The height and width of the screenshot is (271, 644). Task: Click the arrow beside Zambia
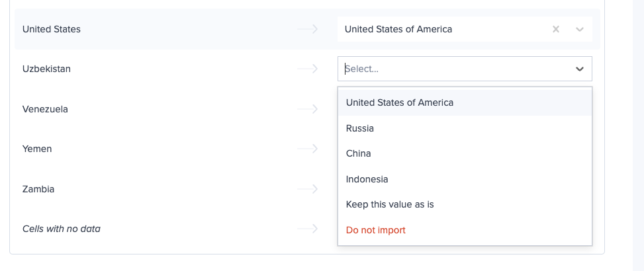pos(307,189)
